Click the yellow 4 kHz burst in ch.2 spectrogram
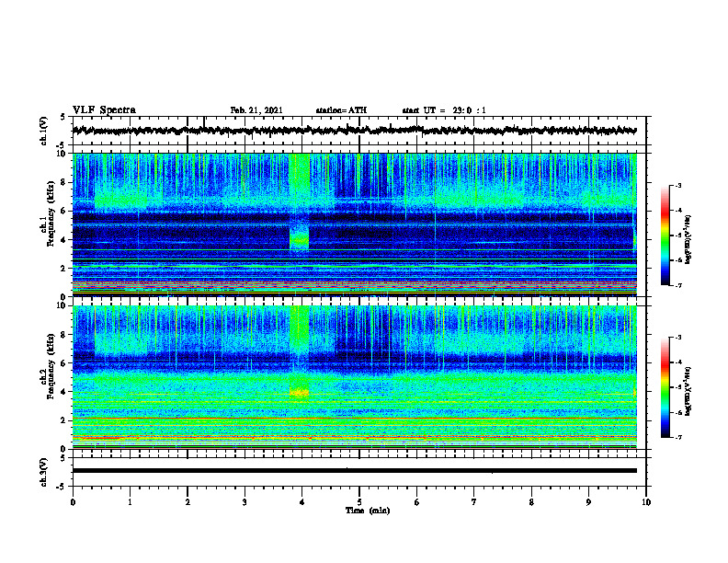Viewport: 728px width, 563px height. [299, 392]
